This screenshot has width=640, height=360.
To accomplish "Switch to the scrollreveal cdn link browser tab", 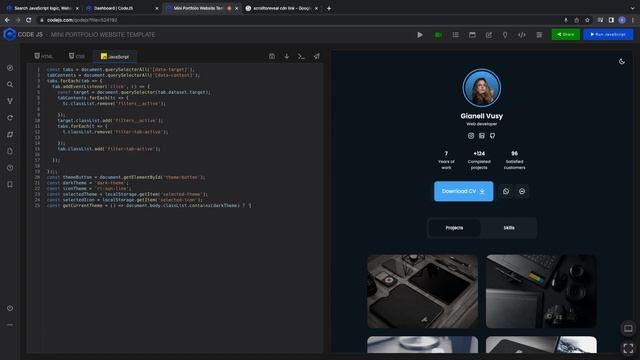I will [282, 8].
